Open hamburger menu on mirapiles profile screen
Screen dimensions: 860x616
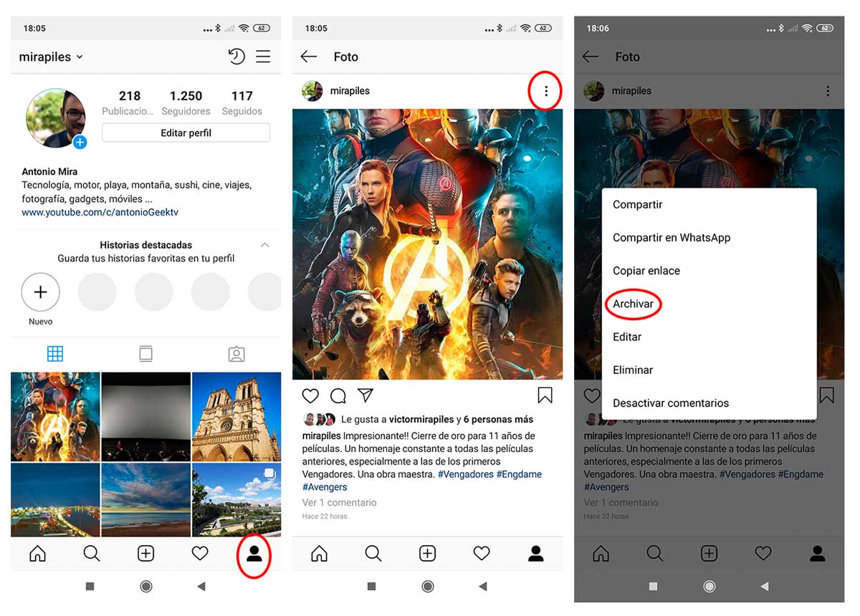263,57
